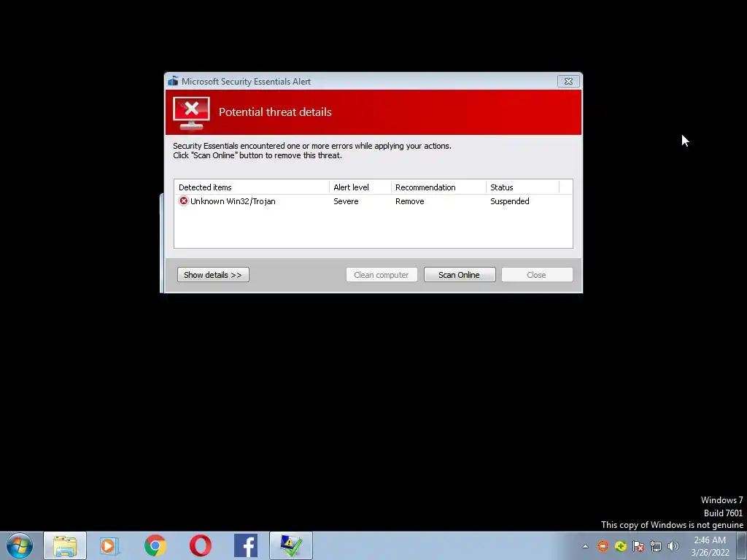Click the greyed Close button in alert
The height and width of the screenshot is (560, 747).
point(537,275)
